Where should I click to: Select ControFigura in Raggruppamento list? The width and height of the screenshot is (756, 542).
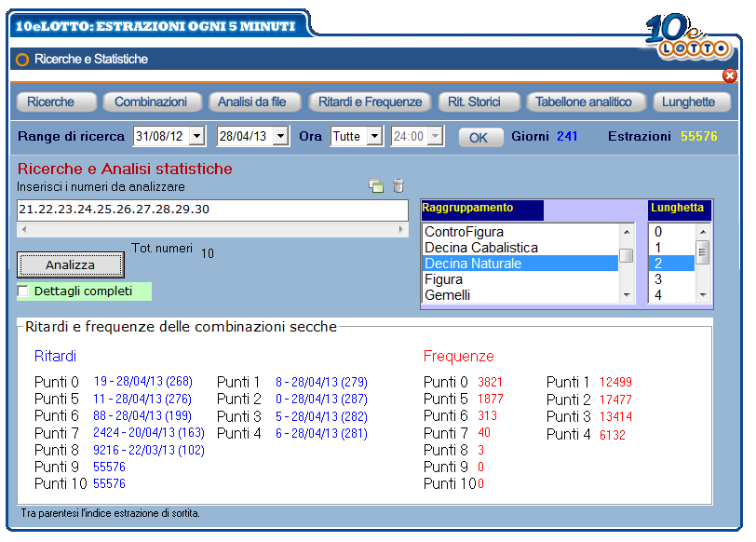pos(520,232)
